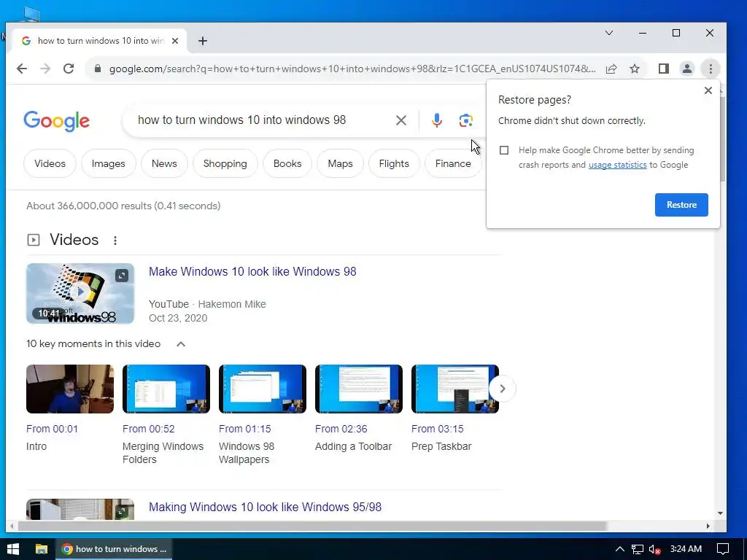Open Prep Taskbar moment thumbnail
Screen dimensions: 747x560
tap(455, 389)
